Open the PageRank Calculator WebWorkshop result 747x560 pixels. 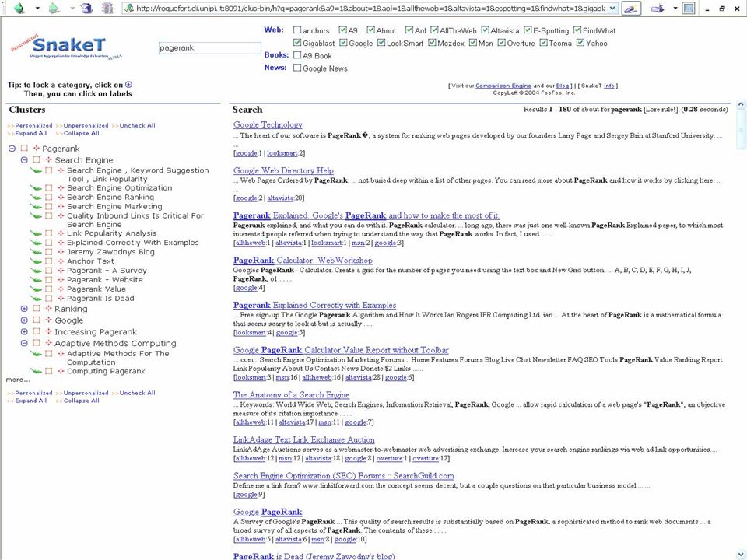pyautogui.click(x=303, y=261)
